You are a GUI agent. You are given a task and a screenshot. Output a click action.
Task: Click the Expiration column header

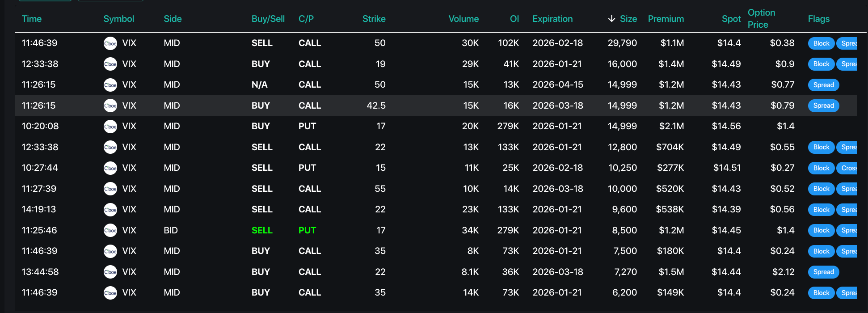click(x=552, y=19)
